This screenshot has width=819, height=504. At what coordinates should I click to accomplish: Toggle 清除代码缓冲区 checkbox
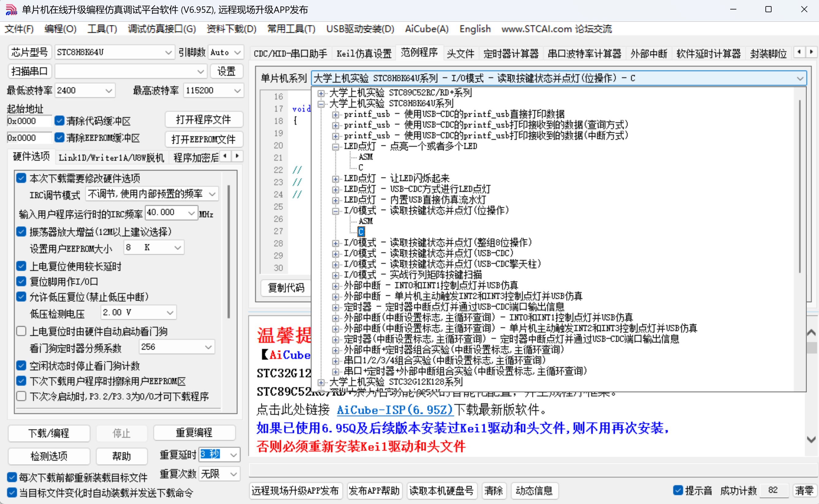coord(59,120)
